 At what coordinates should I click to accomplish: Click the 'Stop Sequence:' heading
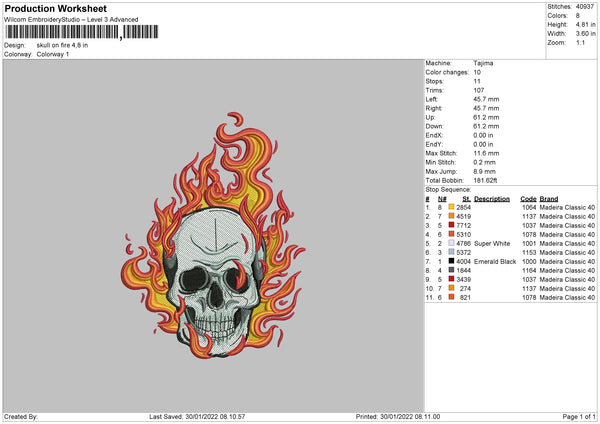(x=448, y=189)
